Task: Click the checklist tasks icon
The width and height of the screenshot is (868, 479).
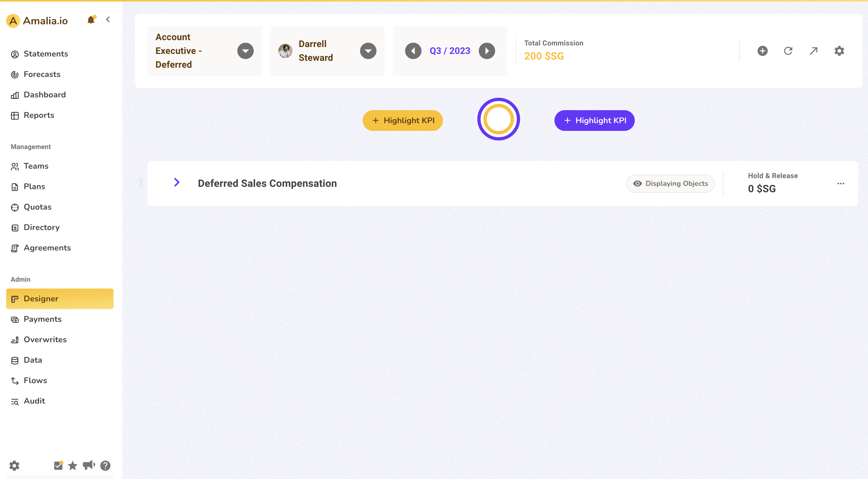Action: (x=58, y=465)
